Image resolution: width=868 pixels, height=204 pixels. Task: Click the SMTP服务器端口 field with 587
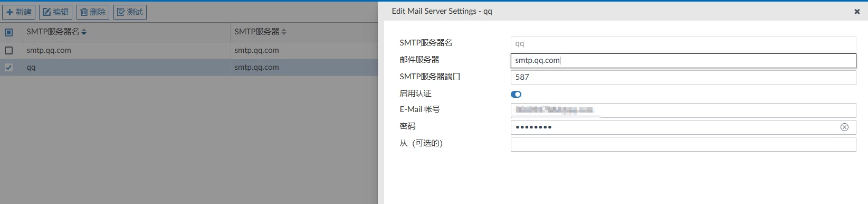(x=683, y=77)
